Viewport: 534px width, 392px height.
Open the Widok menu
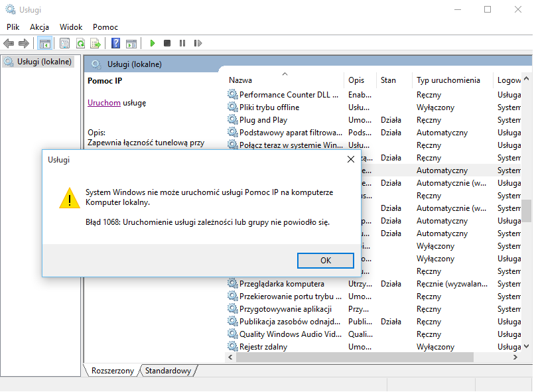pos(71,27)
